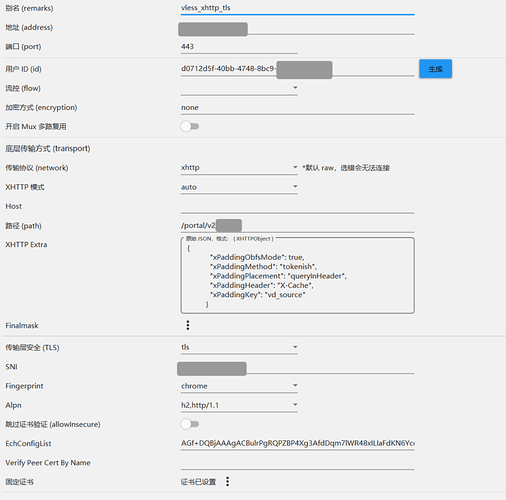Image resolution: width=506 pixels, height=500 pixels.
Task: Click the empty Host input field
Action: 297,206
